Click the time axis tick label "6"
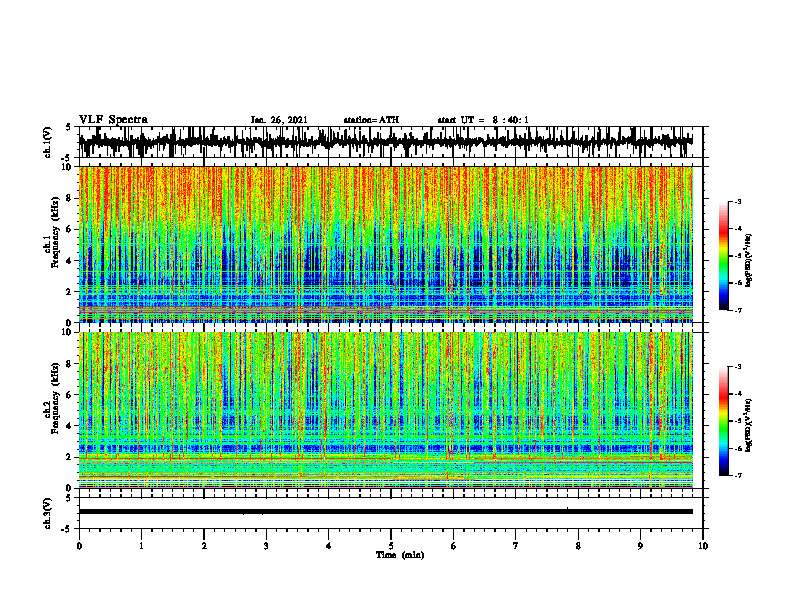This screenshot has height=612, width=792. (453, 546)
